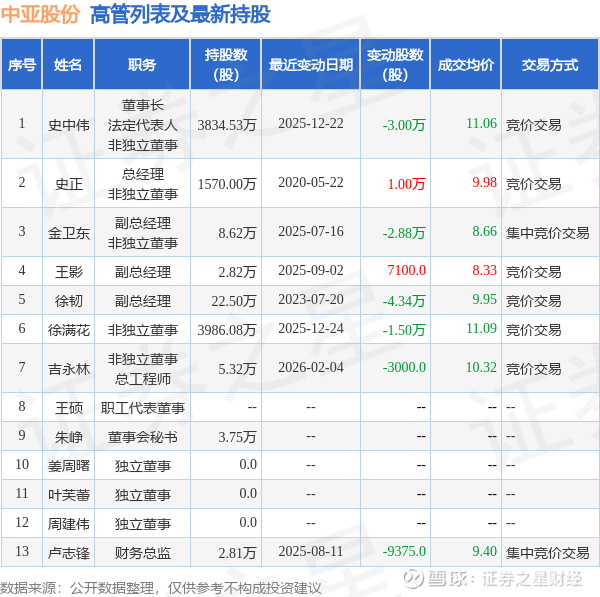The height and width of the screenshot is (597, 600).
Task: Click the 高管列表及最新持股 heading
Action: tap(180, 15)
